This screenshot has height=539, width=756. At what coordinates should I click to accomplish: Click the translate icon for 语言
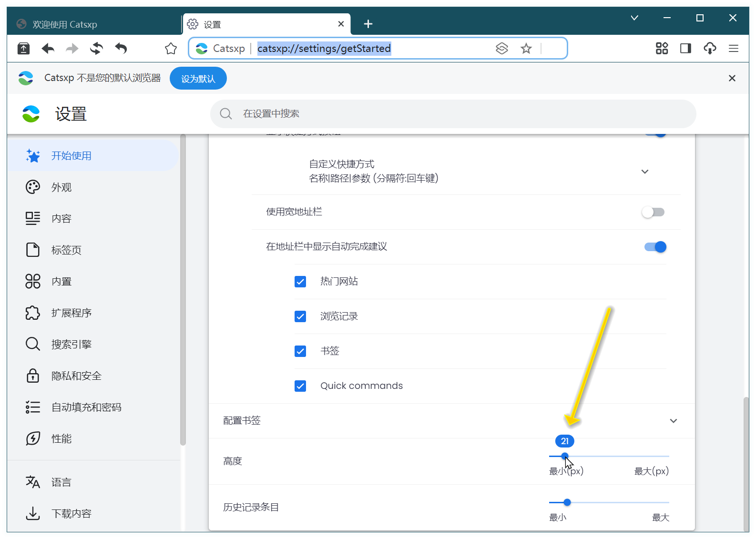[x=33, y=482]
